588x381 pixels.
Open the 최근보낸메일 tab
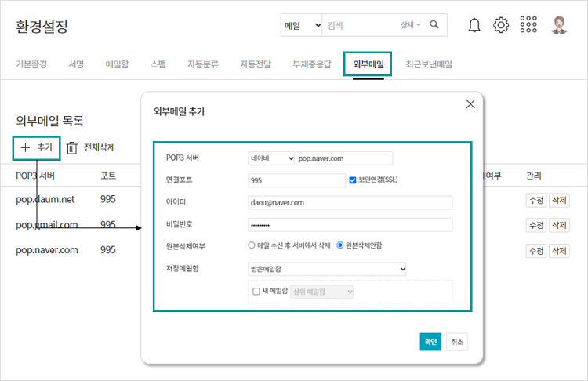[428, 64]
